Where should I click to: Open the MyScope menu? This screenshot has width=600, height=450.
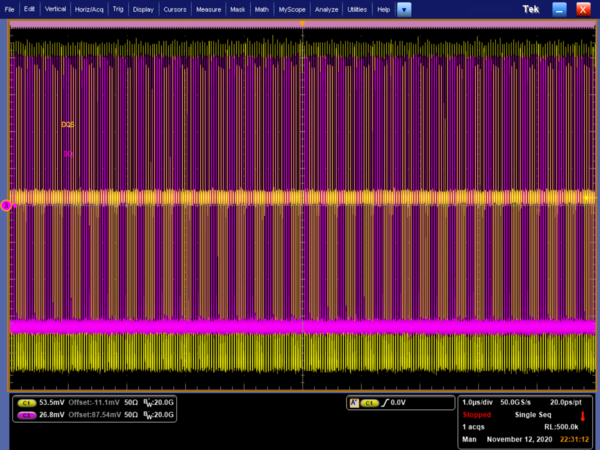tap(292, 9)
